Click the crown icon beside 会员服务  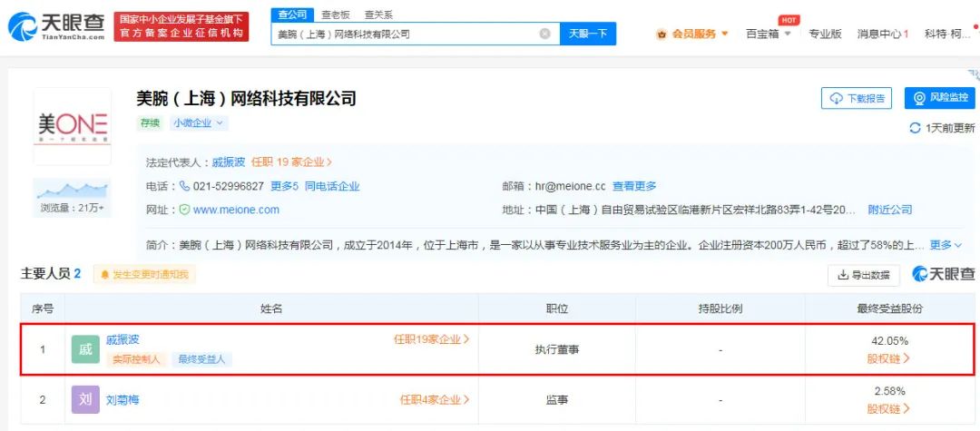point(661,34)
